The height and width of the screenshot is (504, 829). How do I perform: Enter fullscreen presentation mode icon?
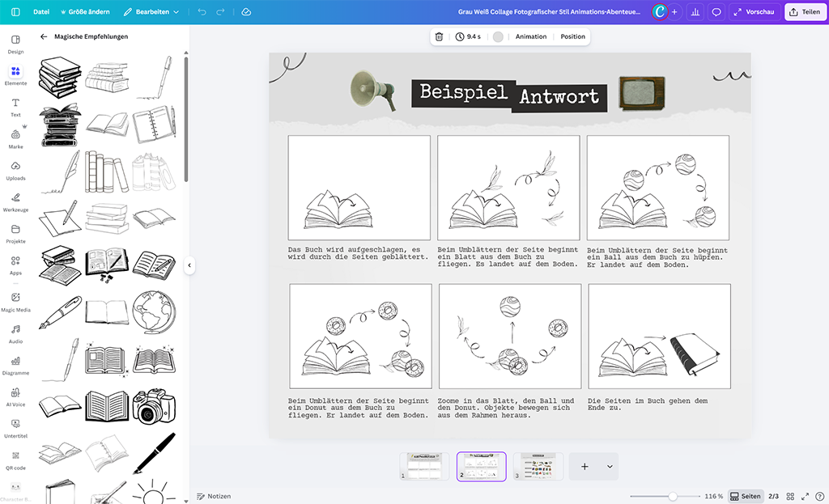[805, 496]
